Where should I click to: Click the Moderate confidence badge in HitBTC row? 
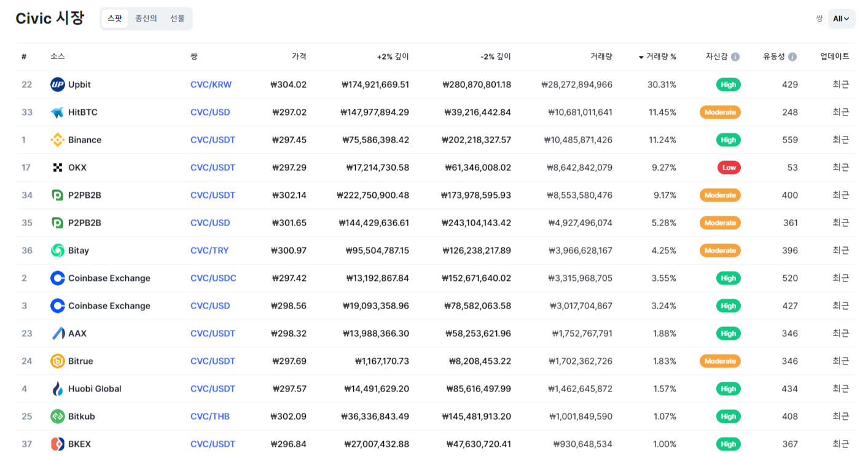coord(720,112)
